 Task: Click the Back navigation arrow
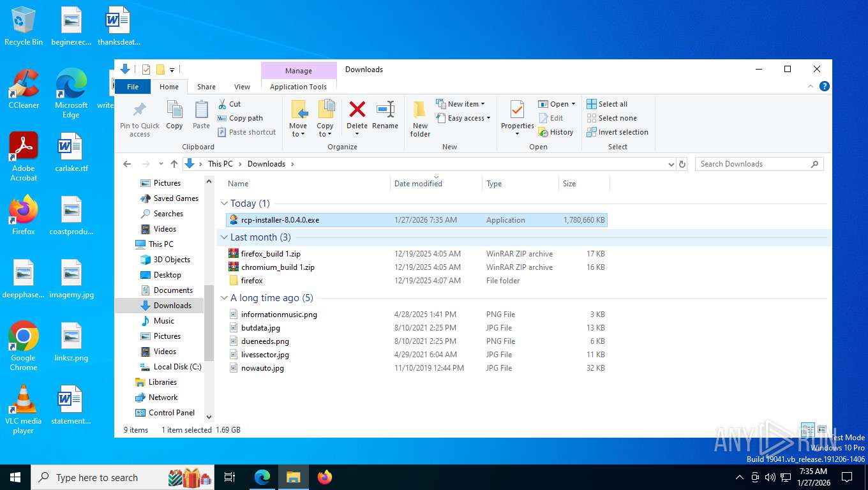point(127,164)
